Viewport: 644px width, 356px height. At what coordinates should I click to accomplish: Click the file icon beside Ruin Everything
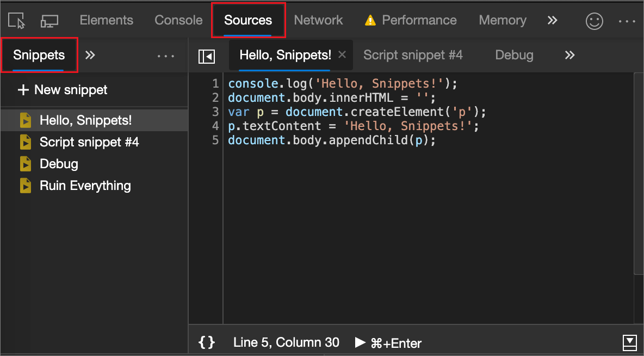click(x=26, y=185)
